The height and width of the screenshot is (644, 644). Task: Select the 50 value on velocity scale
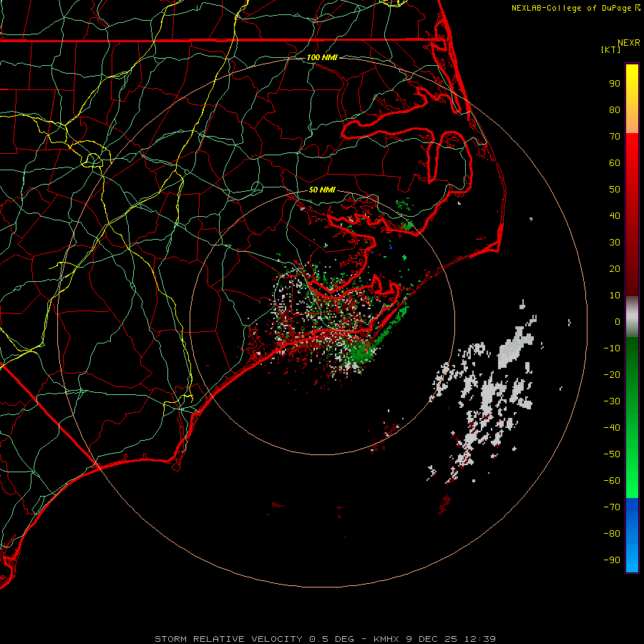tap(615, 190)
